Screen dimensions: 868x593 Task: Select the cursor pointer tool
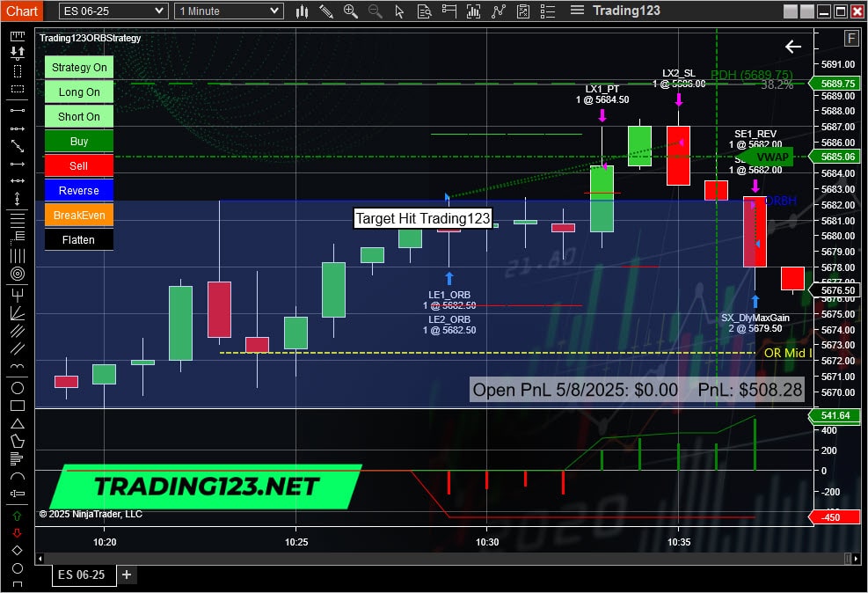[399, 11]
